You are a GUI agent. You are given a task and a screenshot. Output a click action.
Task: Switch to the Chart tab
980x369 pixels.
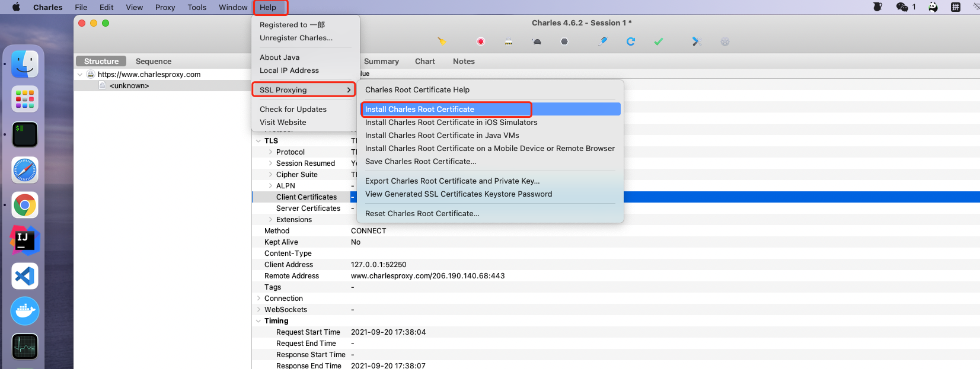(x=425, y=62)
